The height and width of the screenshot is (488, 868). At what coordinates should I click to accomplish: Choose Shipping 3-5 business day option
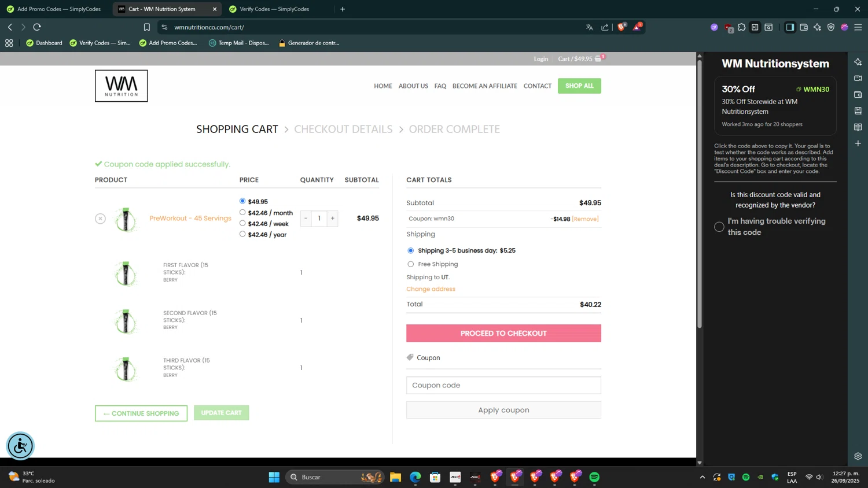click(411, 250)
